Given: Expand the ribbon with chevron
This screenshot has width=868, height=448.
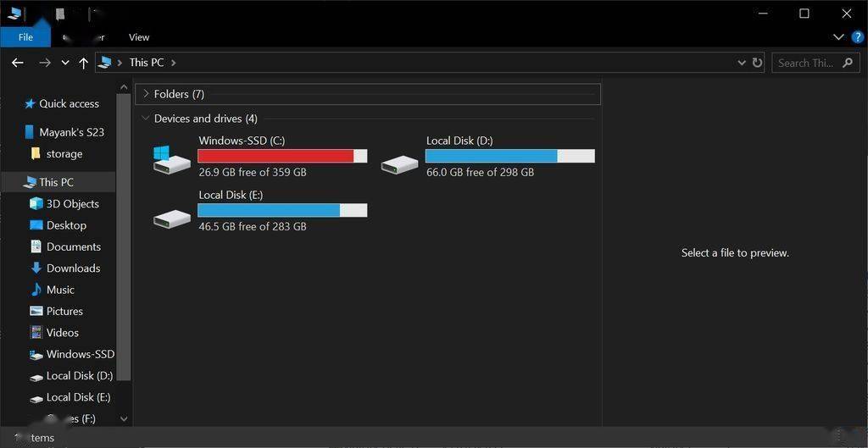Looking at the screenshot, I should point(838,37).
